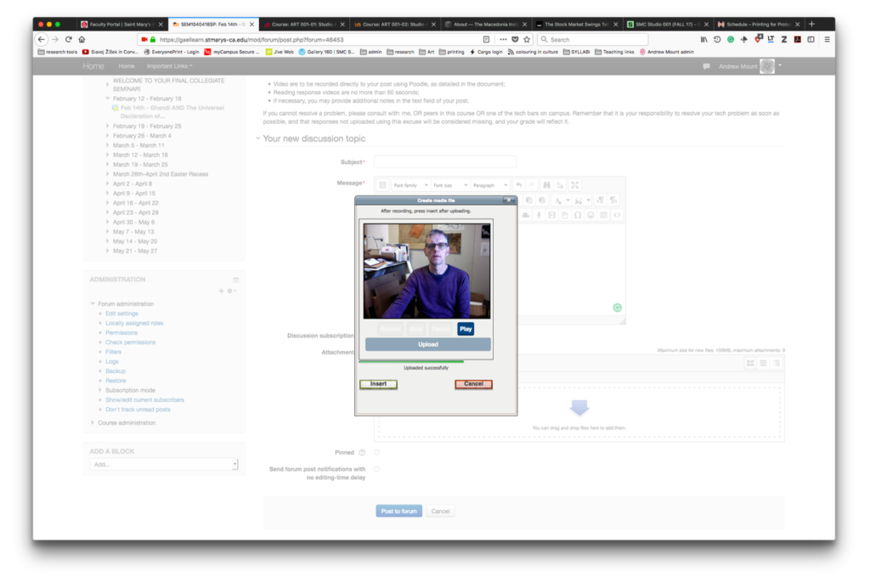Tick the Pinned checkbox
The image size is (870, 588).
click(377, 453)
